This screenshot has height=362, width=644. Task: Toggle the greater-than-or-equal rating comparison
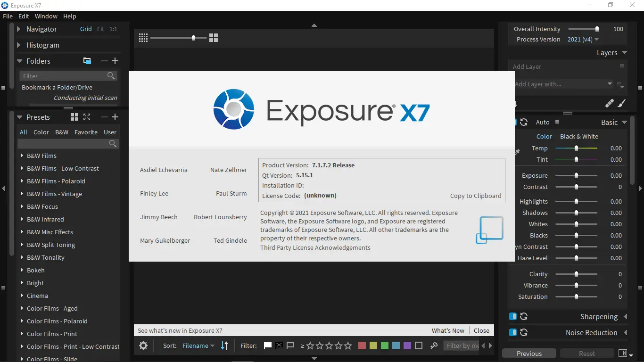point(302,346)
